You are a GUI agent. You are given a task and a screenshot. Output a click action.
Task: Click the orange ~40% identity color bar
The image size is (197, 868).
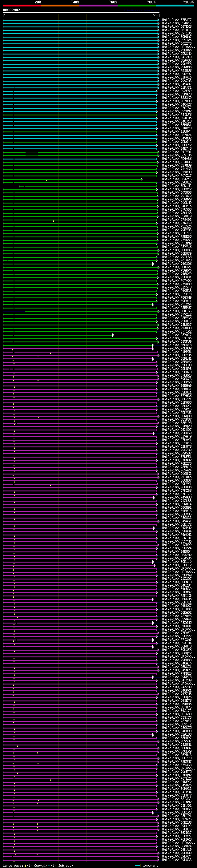[x=60, y=6]
